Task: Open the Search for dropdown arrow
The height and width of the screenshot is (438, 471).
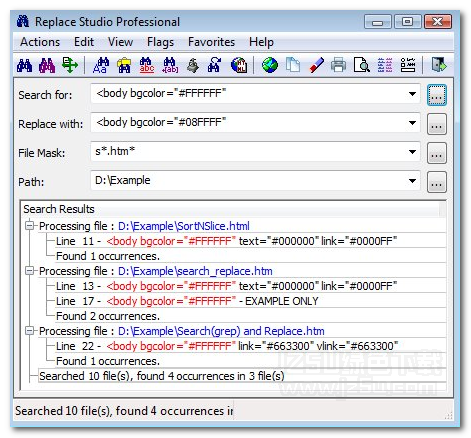Action: [x=412, y=94]
